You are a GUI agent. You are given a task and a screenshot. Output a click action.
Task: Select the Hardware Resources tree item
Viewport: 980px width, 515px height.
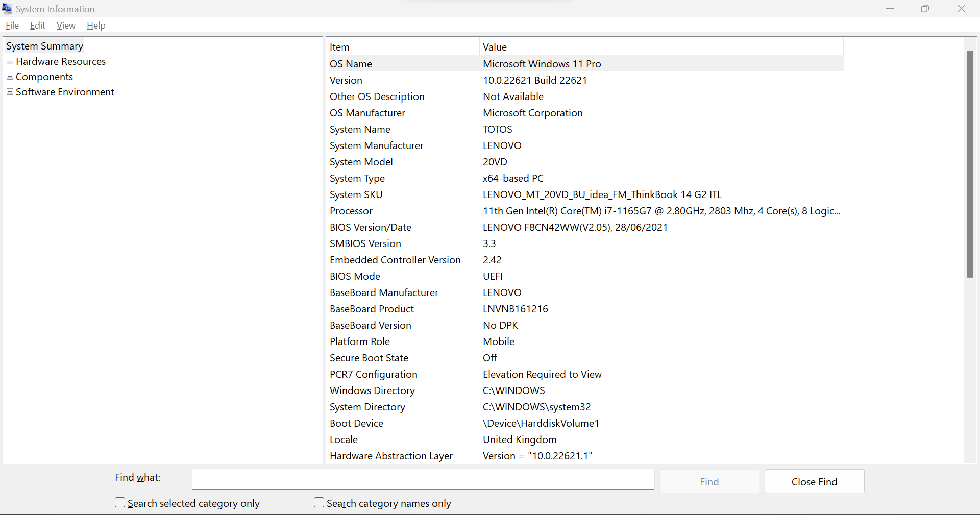click(61, 61)
